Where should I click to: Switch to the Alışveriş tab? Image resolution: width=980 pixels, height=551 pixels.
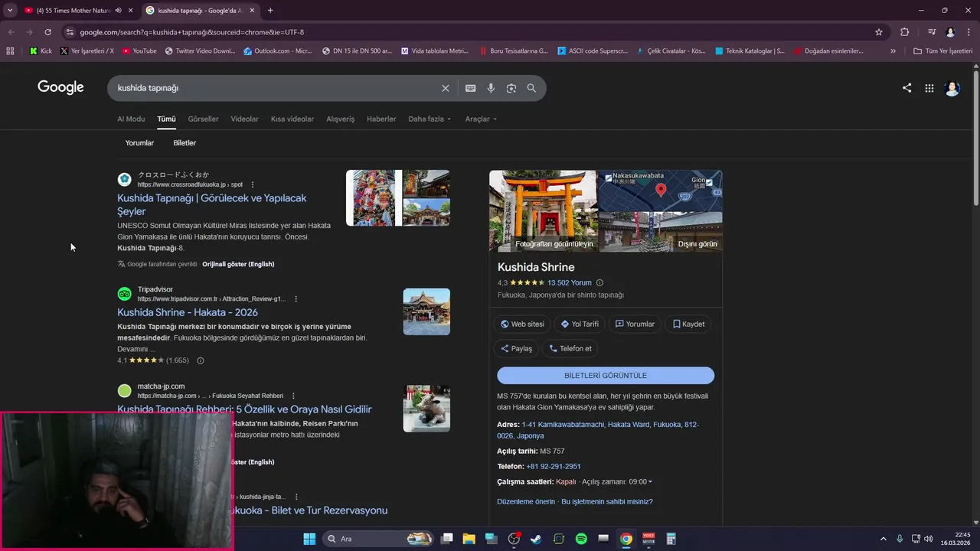pos(341,119)
